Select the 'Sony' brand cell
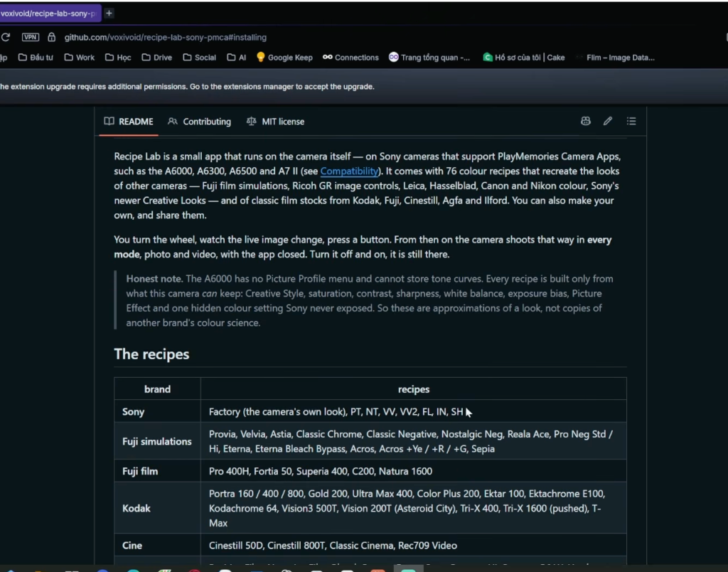This screenshot has width=728, height=572. [x=157, y=412]
